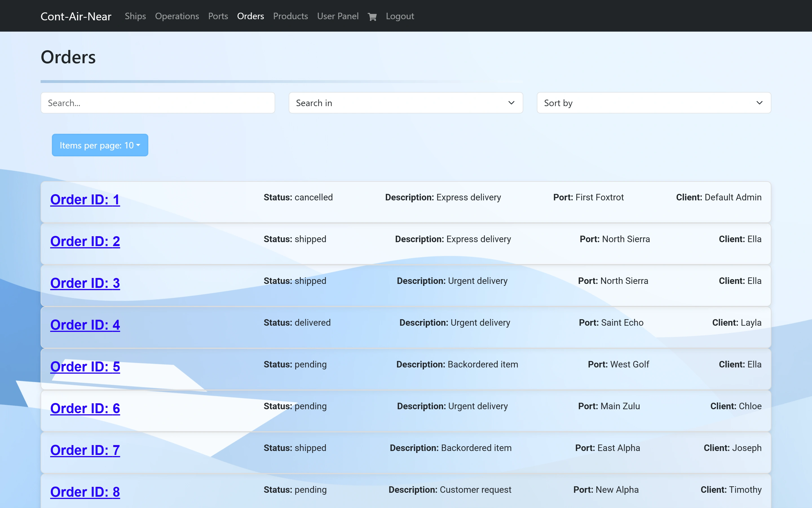This screenshot has width=812, height=508.
Task: Expand the Sort by dropdown
Action: pos(654,103)
